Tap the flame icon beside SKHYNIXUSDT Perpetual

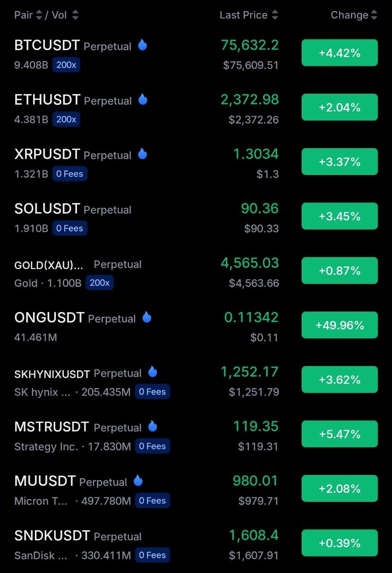coord(153,372)
